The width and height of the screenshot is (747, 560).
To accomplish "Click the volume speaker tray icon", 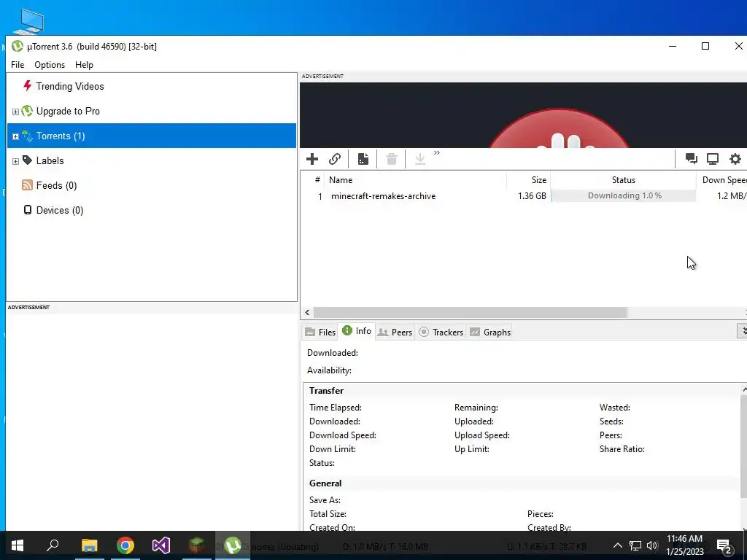I will pyautogui.click(x=652, y=545).
